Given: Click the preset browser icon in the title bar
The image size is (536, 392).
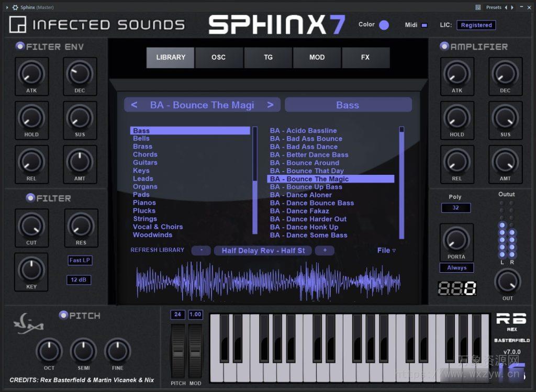Looking at the screenshot, I should coord(478,7).
